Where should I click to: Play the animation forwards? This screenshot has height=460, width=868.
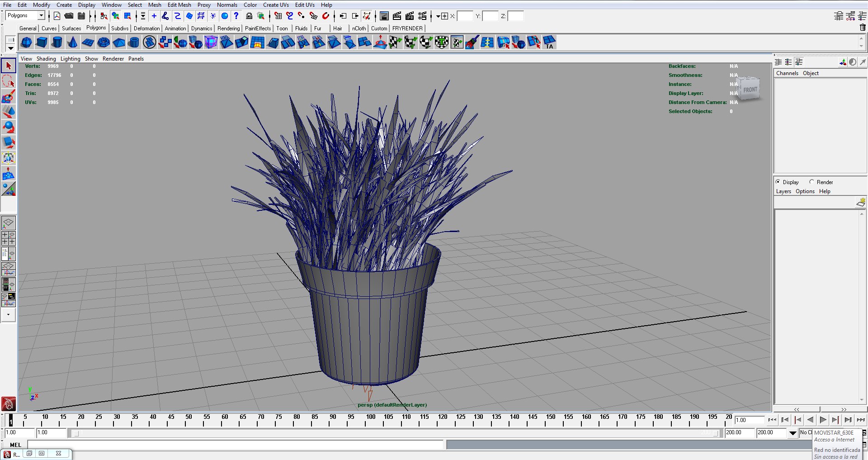click(823, 420)
